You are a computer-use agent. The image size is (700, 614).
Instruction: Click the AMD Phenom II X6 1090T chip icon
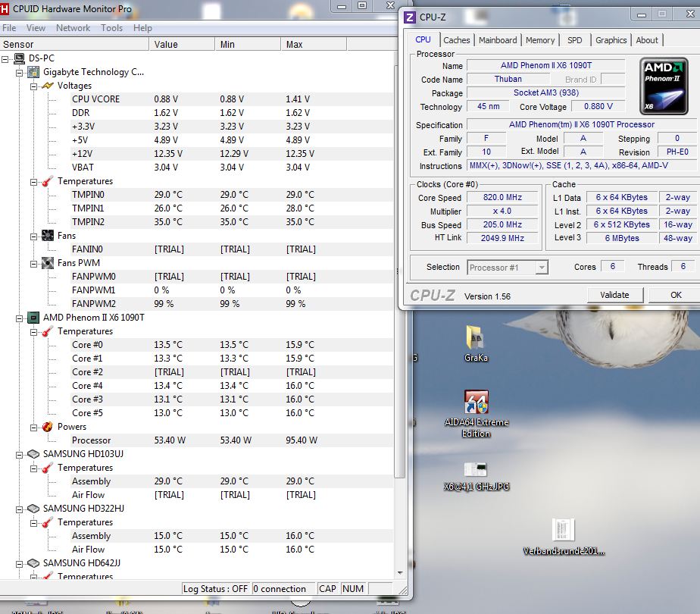(x=33, y=318)
